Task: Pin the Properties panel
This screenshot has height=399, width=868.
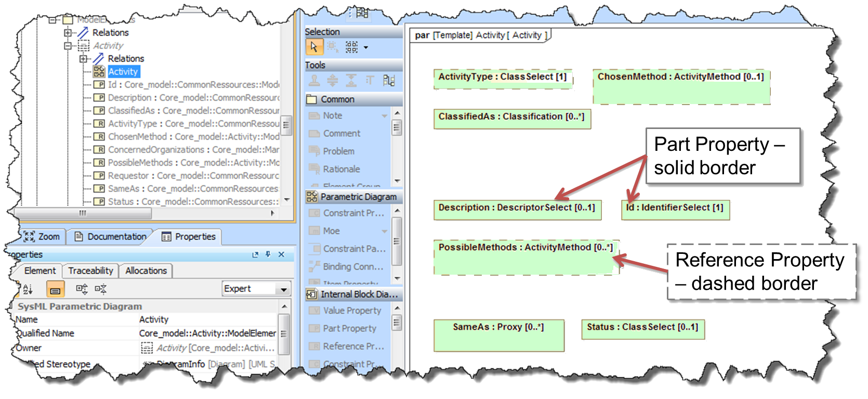Action: (268, 254)
